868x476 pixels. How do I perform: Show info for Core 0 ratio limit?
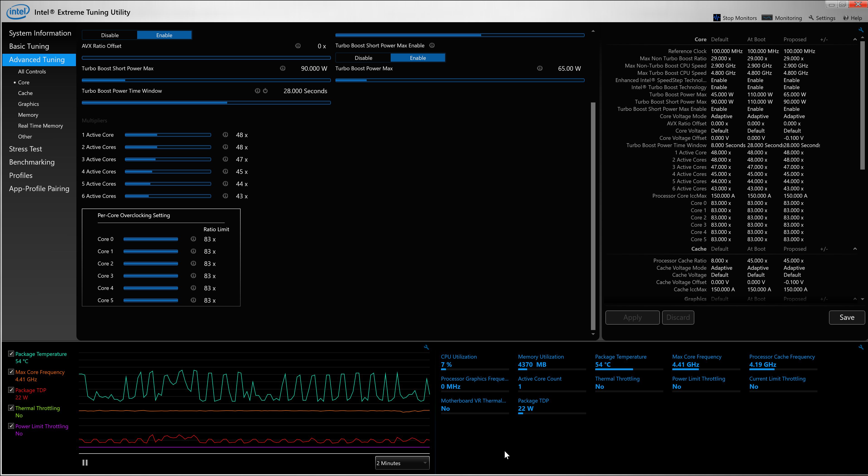[193, 239]
